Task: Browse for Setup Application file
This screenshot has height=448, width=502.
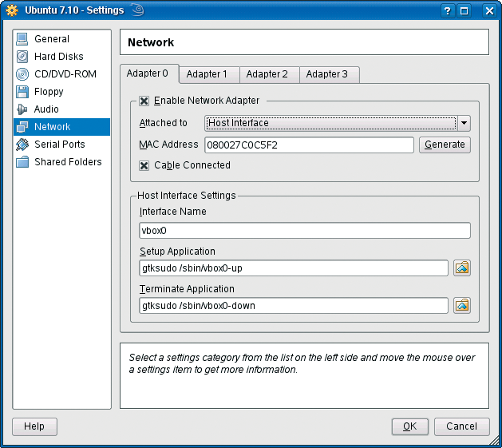Action: pyautogui.click(x=462, y=268)
